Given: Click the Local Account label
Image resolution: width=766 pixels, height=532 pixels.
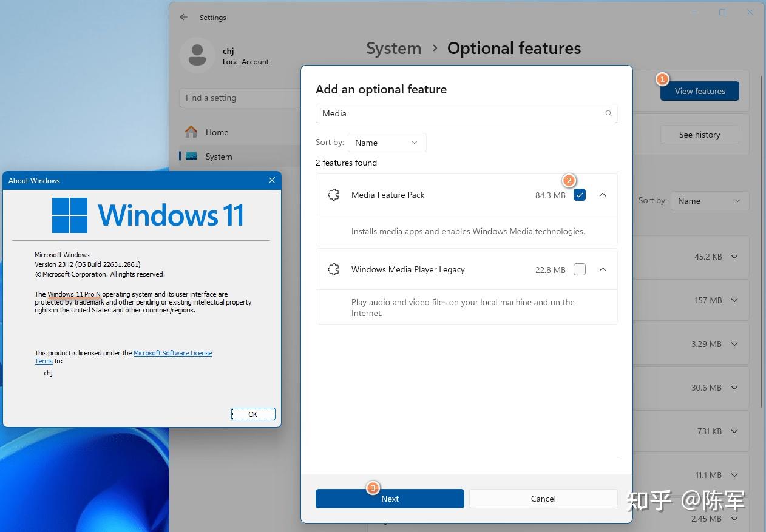Looking at the screenshot, I should pos(246,62).
